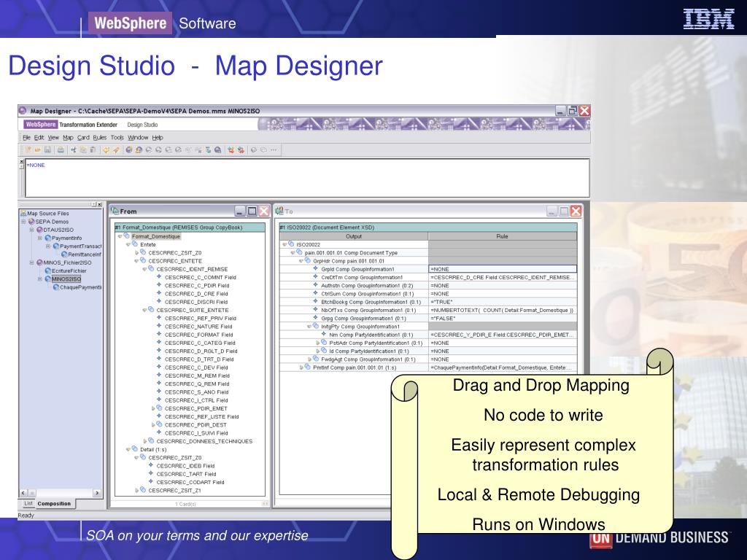Collapse InitgPty Comp GroupInformation1 node
747x560 pixels.
pos(309,327)
